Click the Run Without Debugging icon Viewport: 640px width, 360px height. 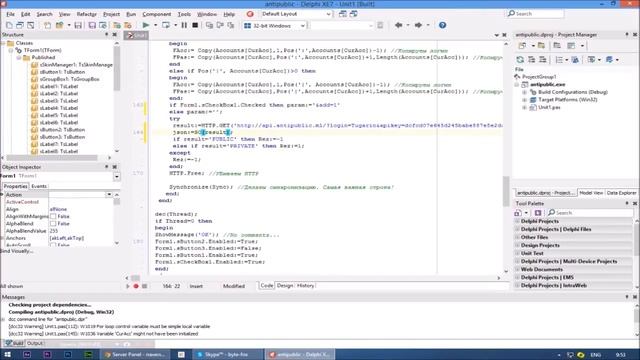(166, 25)
